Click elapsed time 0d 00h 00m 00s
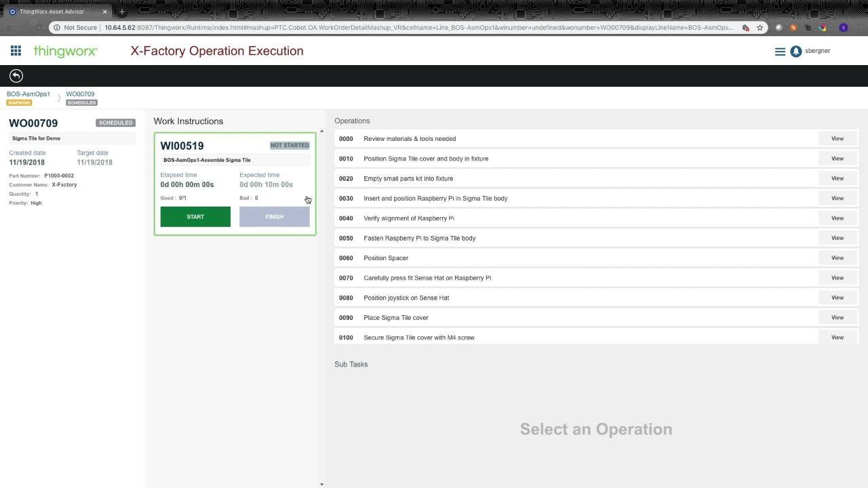The image size is (868, 488). (x=187, y=184)
